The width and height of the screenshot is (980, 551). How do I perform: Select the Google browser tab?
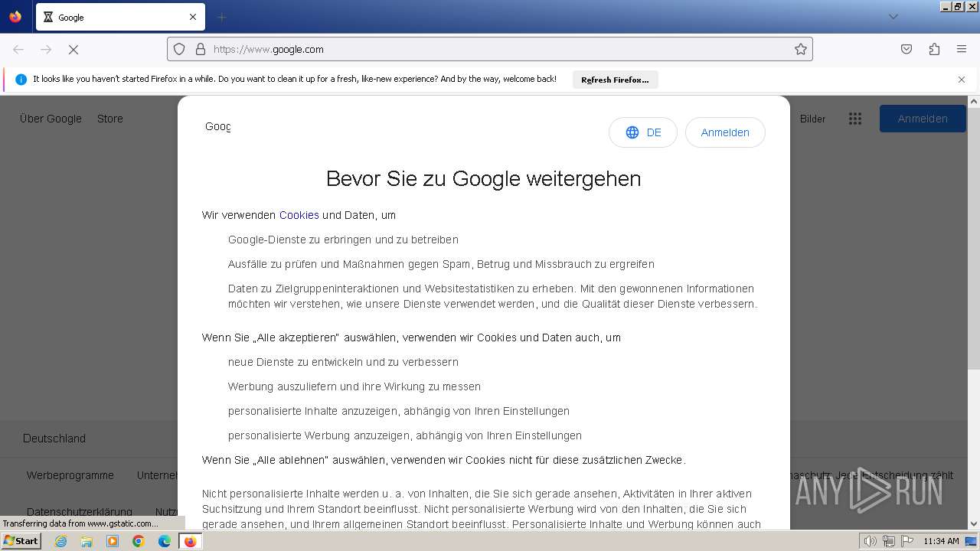(120, 17)
